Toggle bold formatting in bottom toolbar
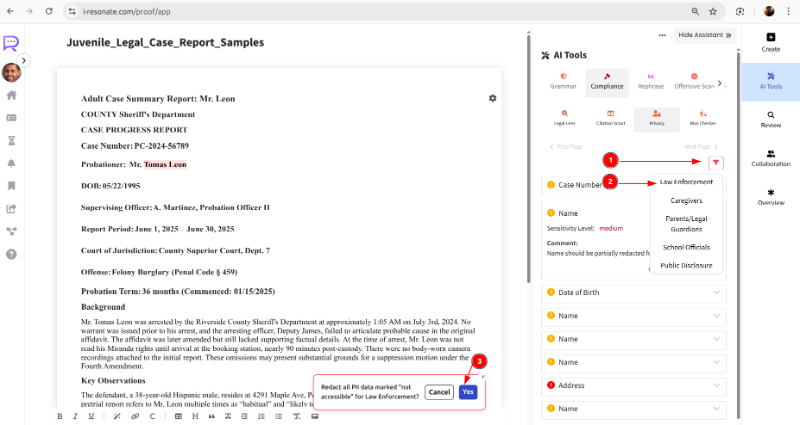 tap(60, 416)
